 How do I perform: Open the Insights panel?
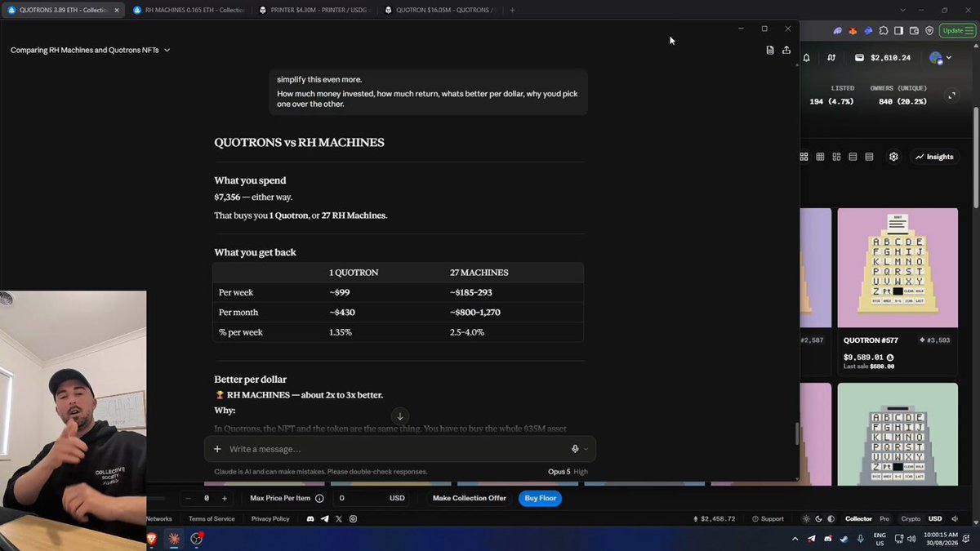[934, 157]
